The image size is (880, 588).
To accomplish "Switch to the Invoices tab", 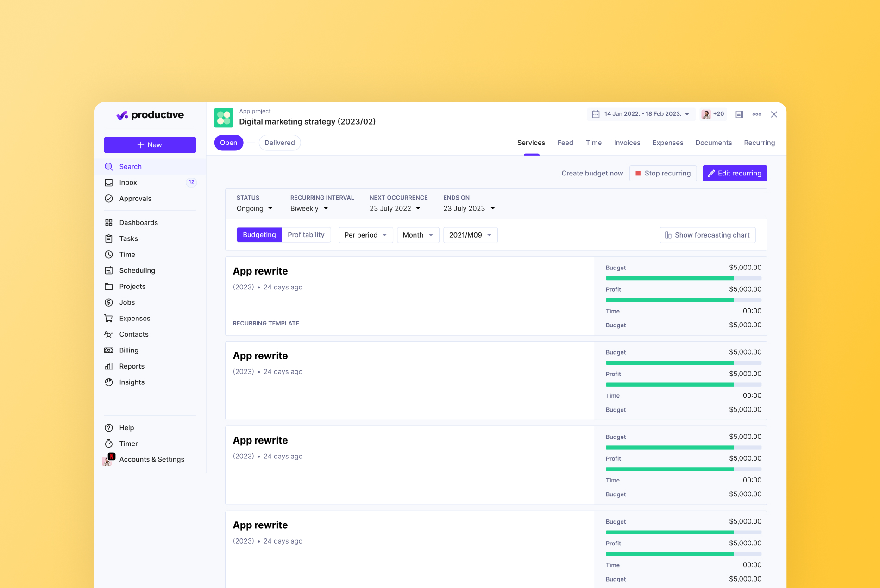I will (x=627, y=143).
